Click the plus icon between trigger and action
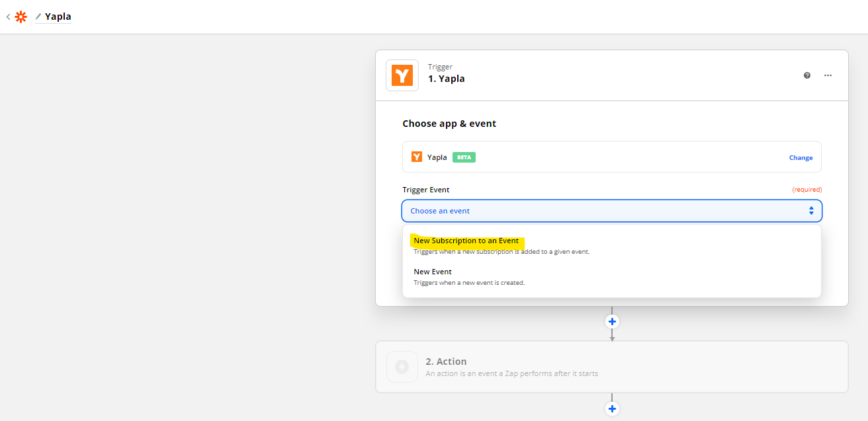 coord(612,321)
